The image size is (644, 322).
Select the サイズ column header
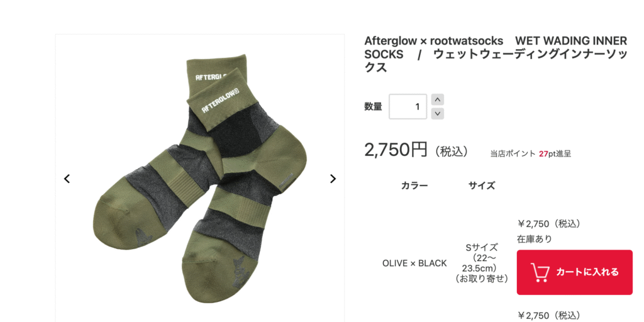[x=482, y=186]
